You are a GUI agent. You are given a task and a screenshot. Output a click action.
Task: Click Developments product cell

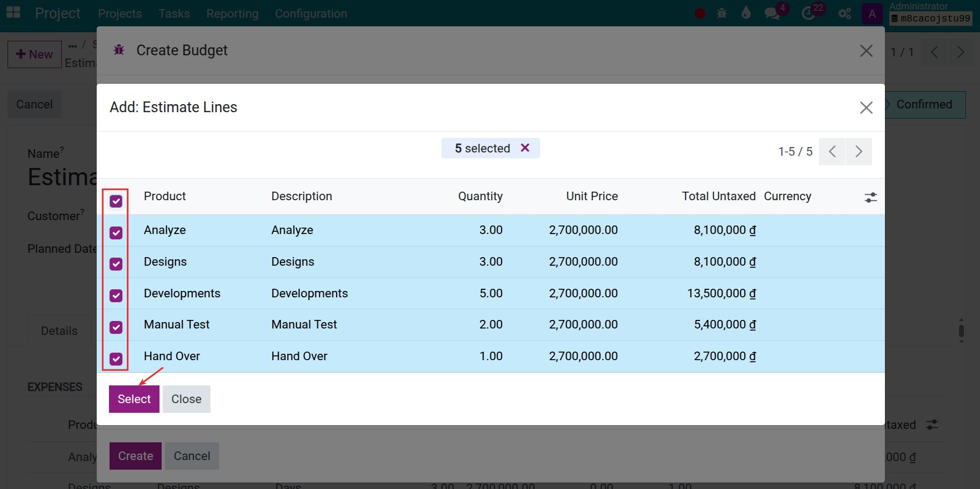182,293
